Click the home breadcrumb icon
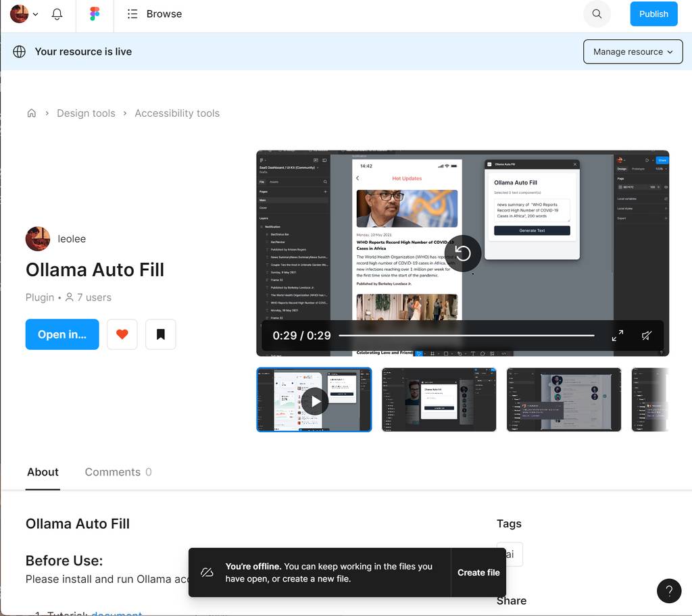 pos(31,113)
